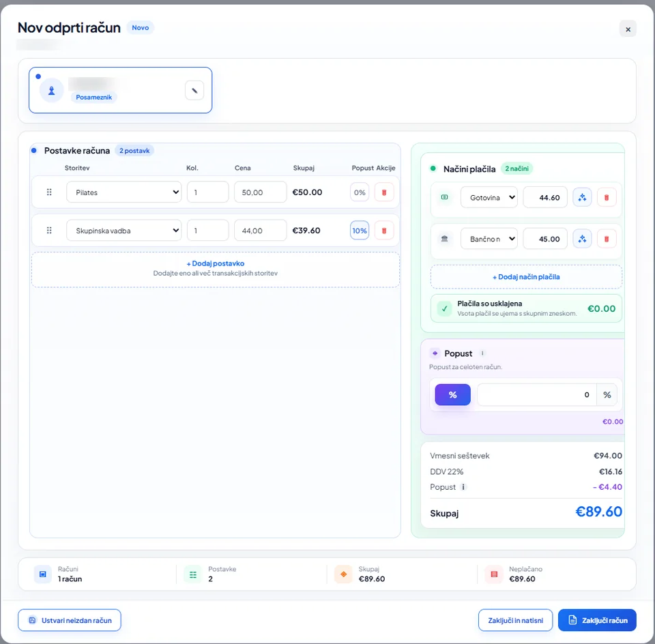Click the Gotovina amount field showing 44.60
Image resolution: width=655 pixels, height=644 pixels.
point(545,198)
